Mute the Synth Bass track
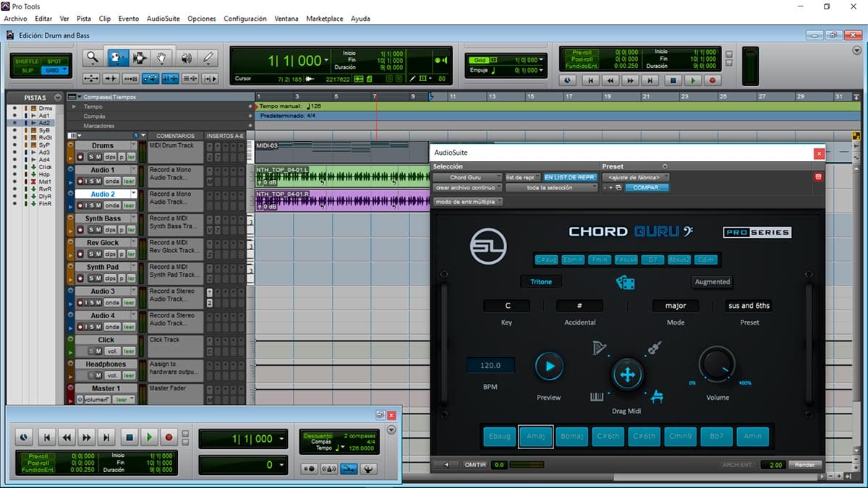Image resolution: width=868 pixels, height=488 pixels. [x=98, y=230]
